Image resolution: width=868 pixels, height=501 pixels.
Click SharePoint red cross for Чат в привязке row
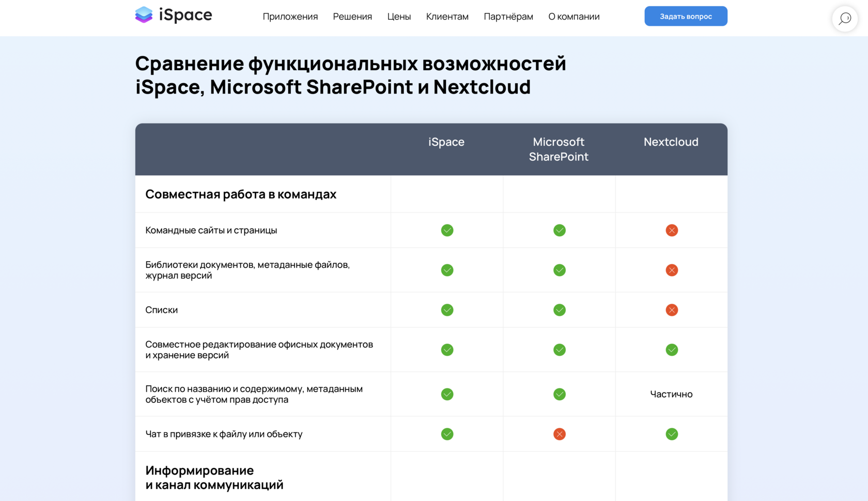(x=559, y=434)
